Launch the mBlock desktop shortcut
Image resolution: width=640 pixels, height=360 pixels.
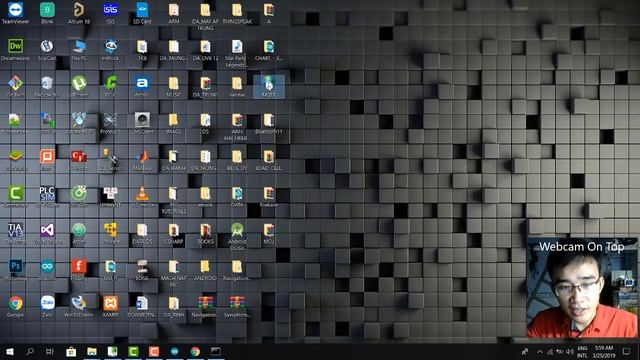[111, 49]
